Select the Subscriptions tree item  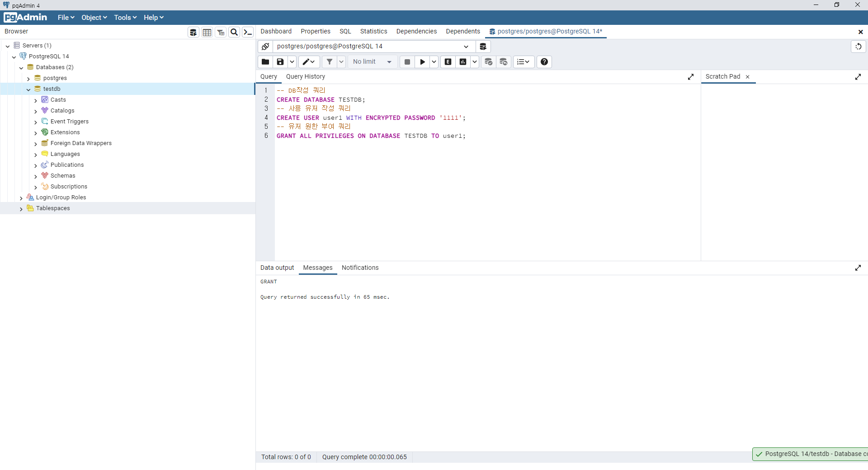pyautogui.click(x=69, y=187)
